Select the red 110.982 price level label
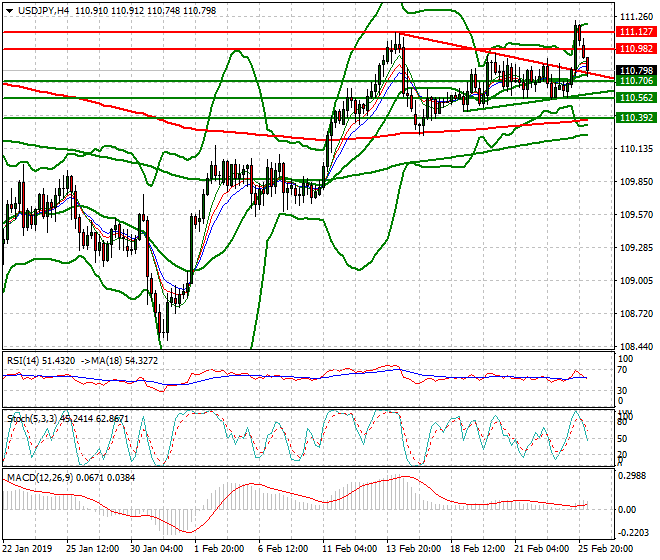The image size is (660, 560). [636, 49]
